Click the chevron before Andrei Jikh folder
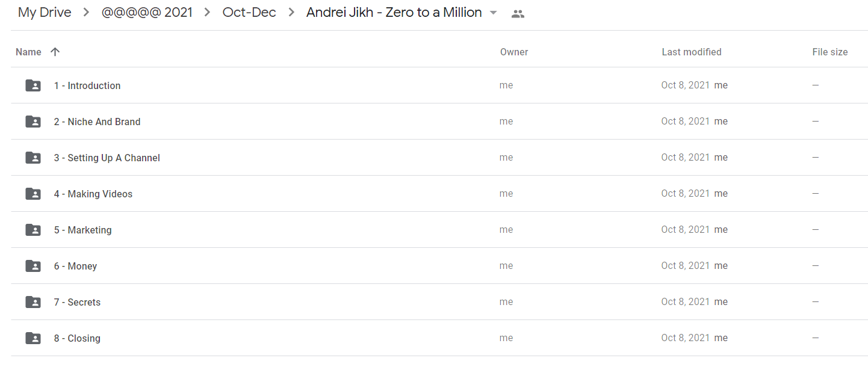Screen dimensions: 868x367 291,13
